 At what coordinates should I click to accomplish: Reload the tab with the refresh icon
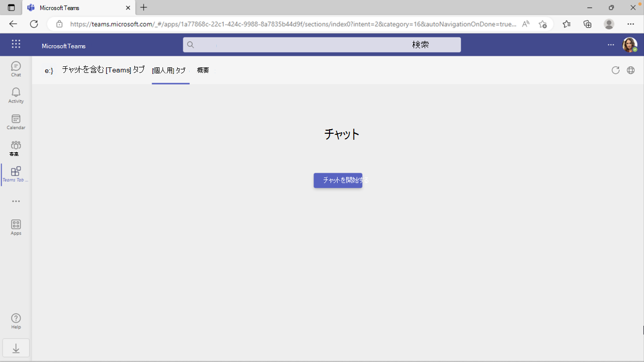coord(615,70)
